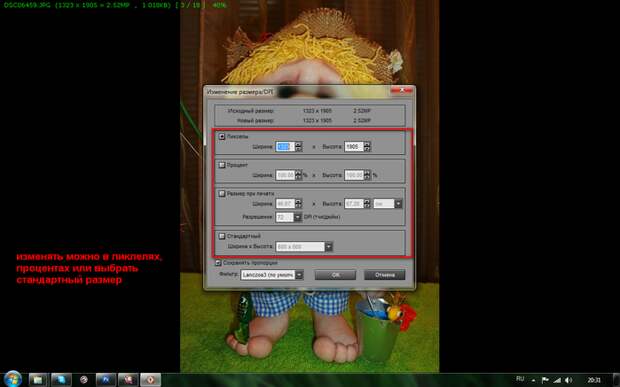This screenshot has height=387, width=620.
Task: Open the Разрешение DPI dropdown
Action: coord(288,217)
